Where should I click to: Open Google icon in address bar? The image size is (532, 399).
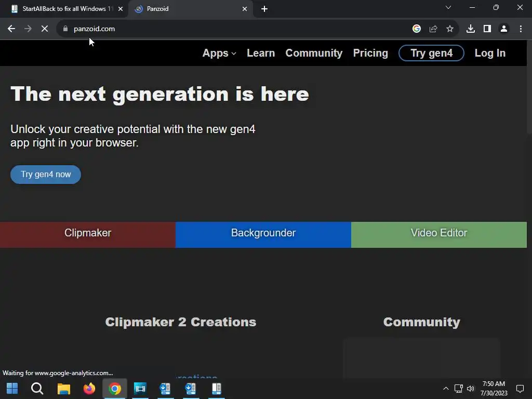pos(417,29)
